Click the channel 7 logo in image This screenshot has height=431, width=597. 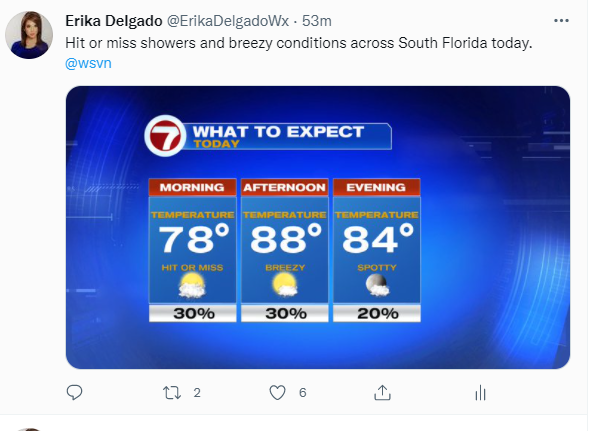[165, 136]
